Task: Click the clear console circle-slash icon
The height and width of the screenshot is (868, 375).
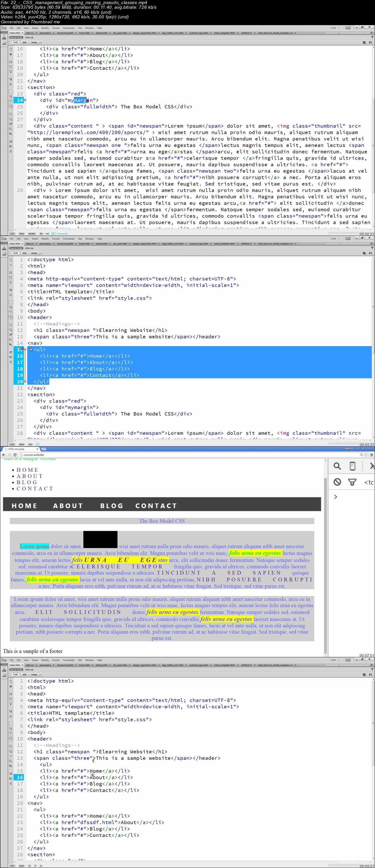Action: pyautogui.click(x=337, y=482)
